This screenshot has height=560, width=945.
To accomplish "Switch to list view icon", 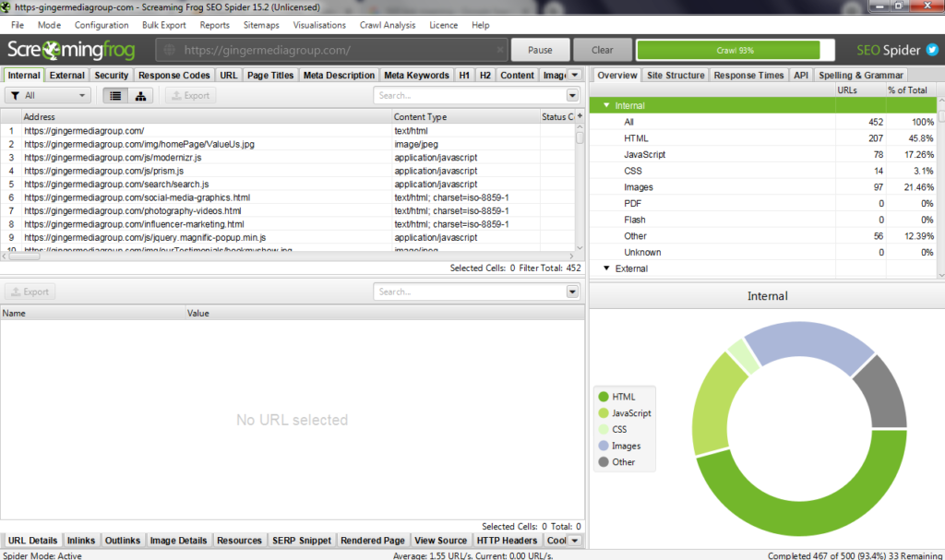I will point(115,96).
